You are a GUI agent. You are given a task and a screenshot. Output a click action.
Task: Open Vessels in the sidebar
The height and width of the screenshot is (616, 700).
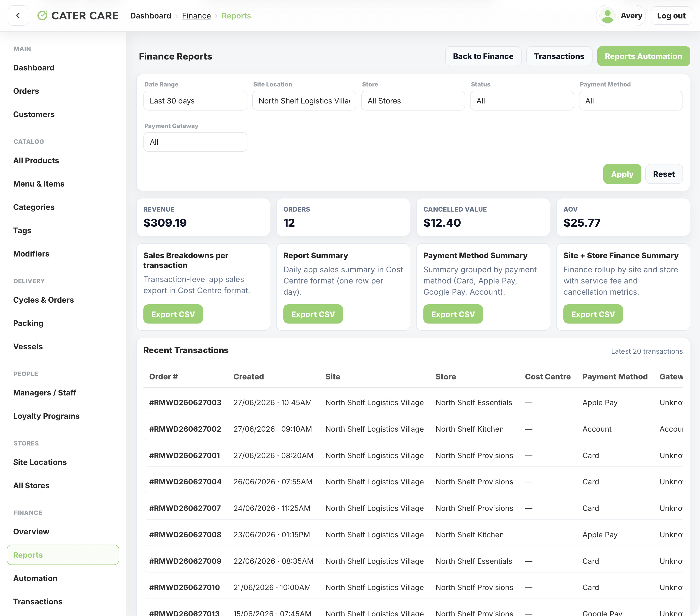pos(28,346)
